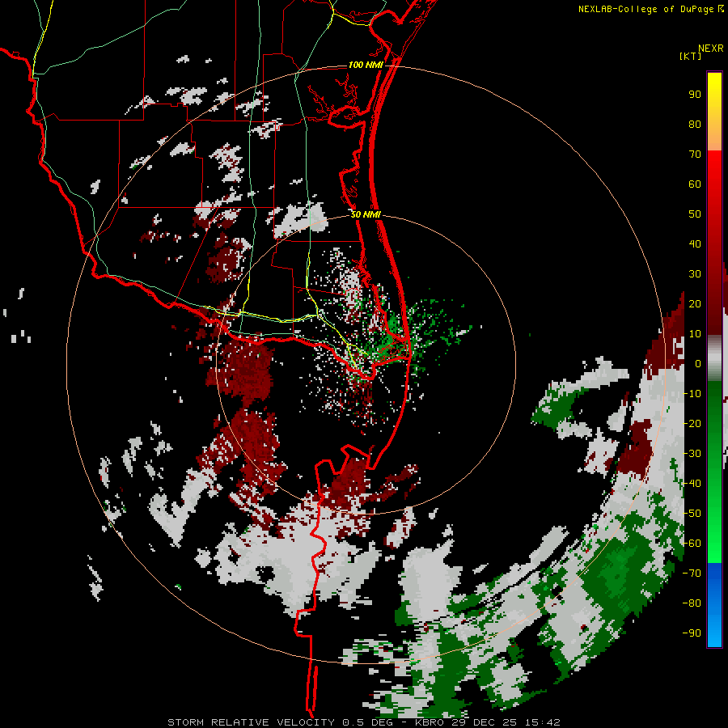The image size is (728, 728).
Task: Click the positive 10 scale value
Action: click(695, 334)
